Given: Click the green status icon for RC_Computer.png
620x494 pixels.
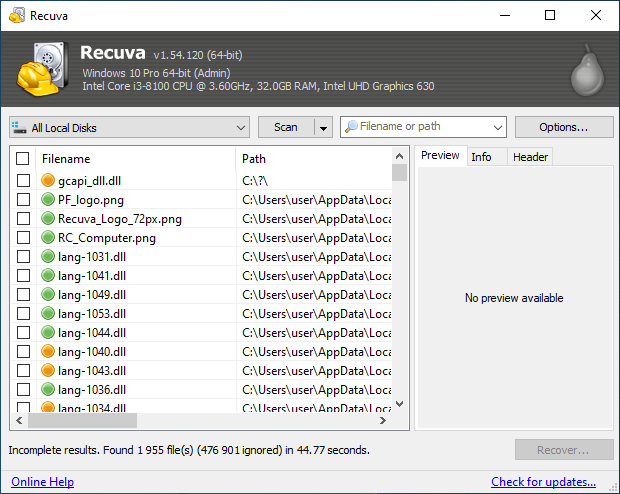Looking at the screenshot, I should 48,238.
